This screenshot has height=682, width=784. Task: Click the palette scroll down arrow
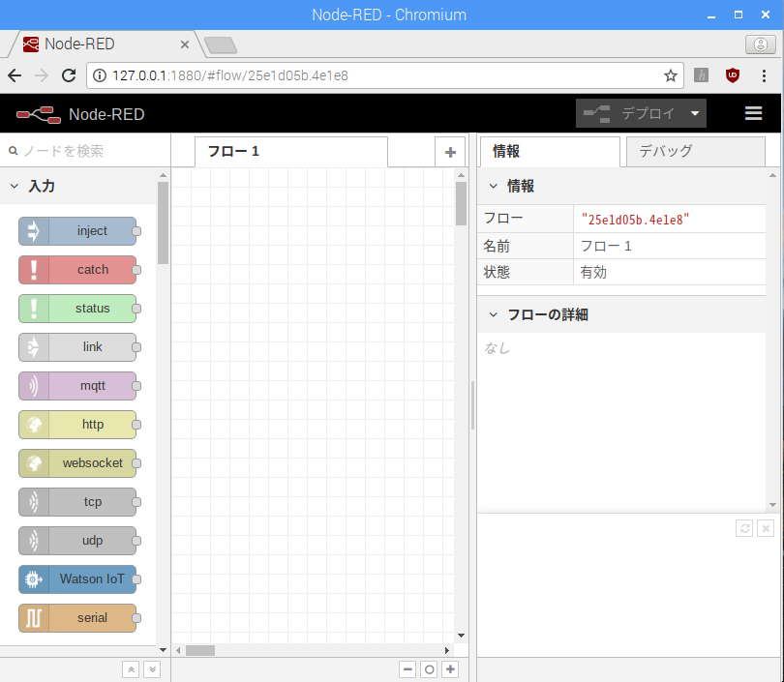[163, 650]
